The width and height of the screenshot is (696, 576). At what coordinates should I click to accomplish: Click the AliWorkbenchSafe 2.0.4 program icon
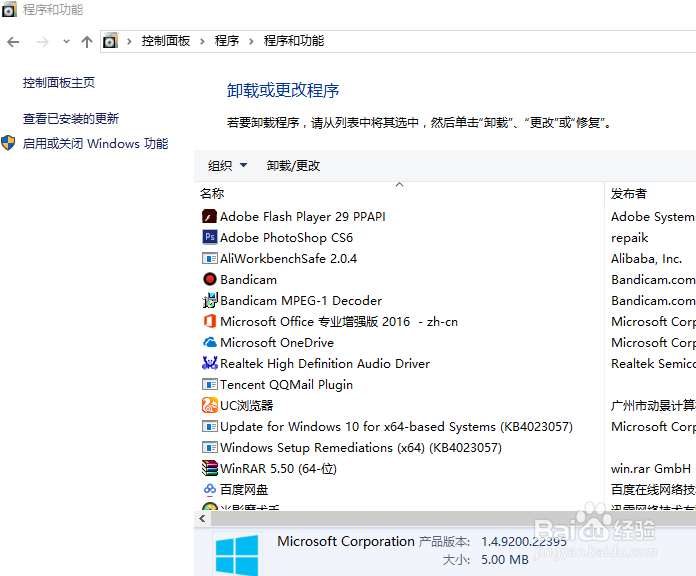210,258
